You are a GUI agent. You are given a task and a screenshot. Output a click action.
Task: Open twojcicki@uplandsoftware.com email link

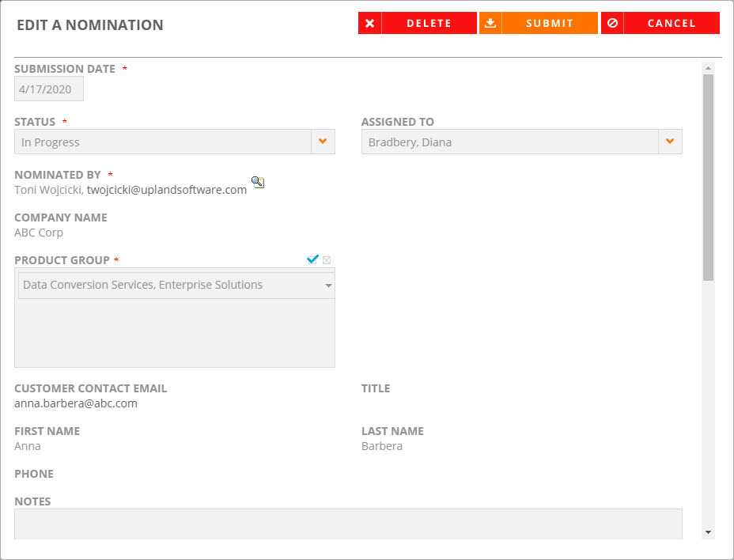point(167,190)
